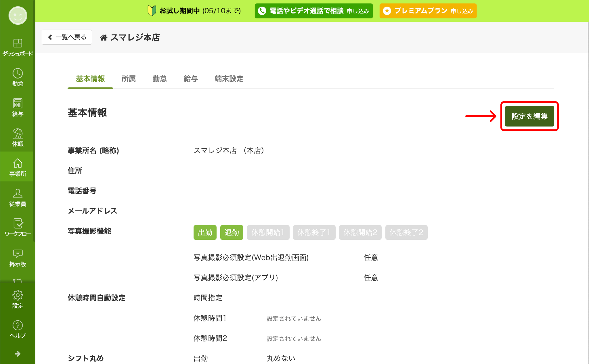Click the 勤怠 clock icon in sidebar

pyautogui.click(x=18, y=74)
